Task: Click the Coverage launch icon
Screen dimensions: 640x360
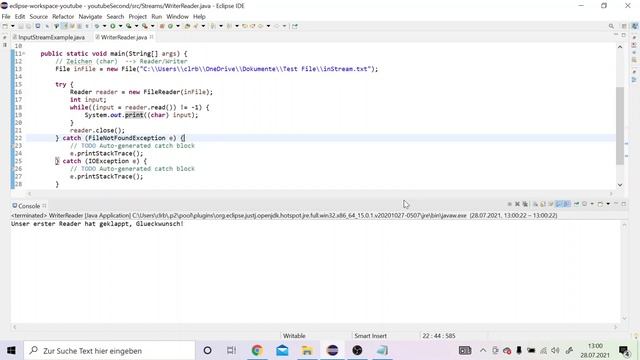Action: click(129, 26)
